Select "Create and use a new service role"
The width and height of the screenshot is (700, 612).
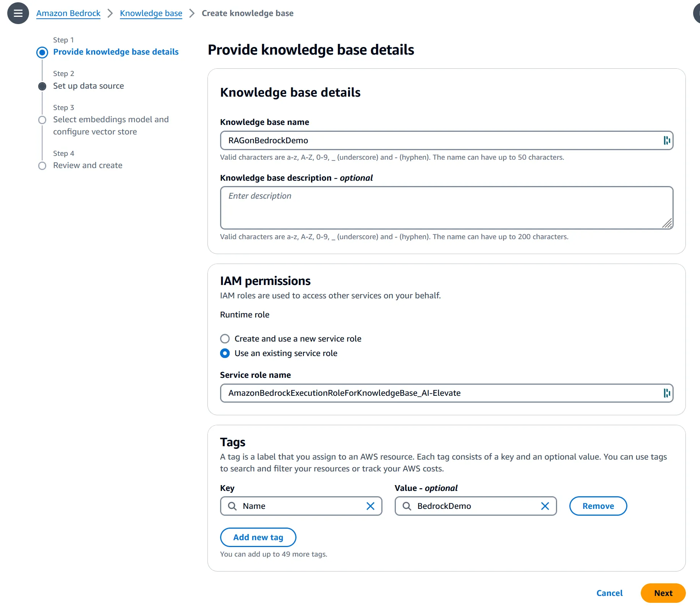[225, 338]
